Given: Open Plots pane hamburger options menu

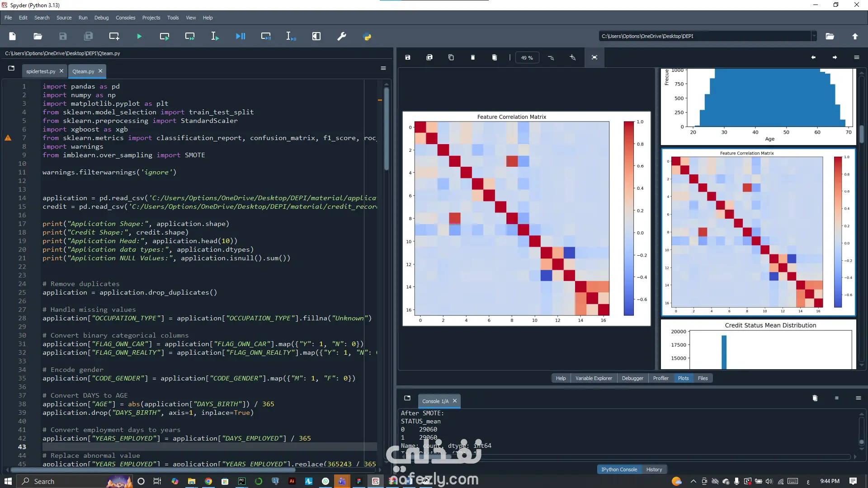Looking at the screenshot, I should tap(856, 57).
